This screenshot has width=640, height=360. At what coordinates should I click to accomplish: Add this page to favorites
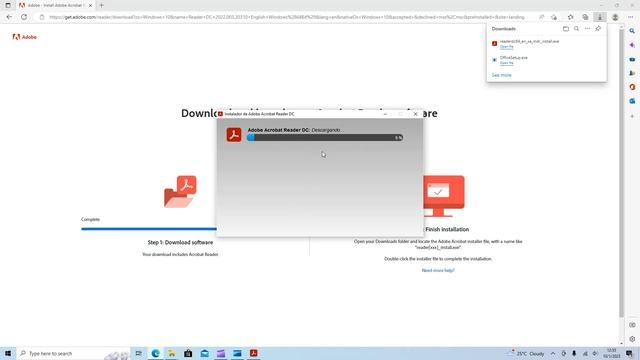click(554, 17)
